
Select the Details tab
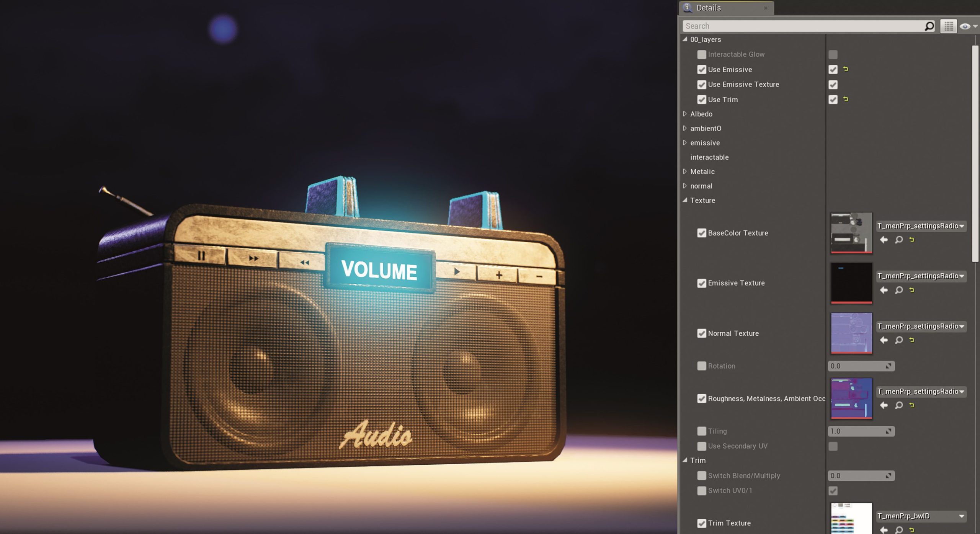708,8
